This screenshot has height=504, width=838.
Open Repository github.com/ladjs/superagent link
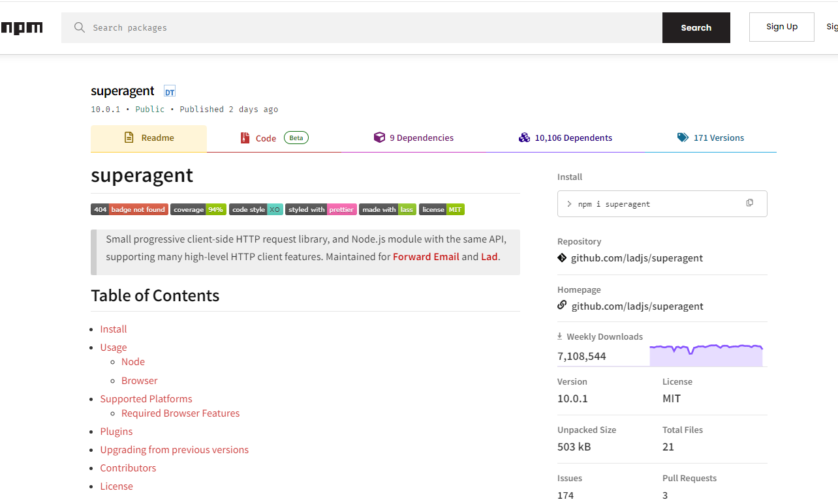637,258
